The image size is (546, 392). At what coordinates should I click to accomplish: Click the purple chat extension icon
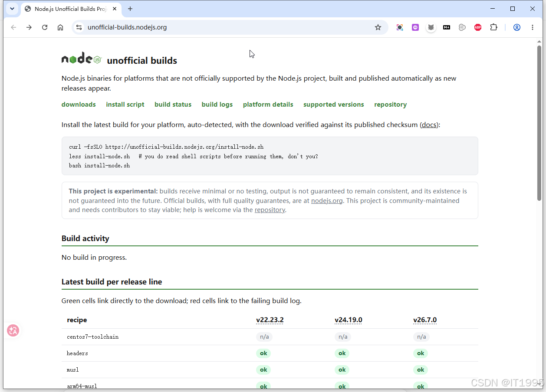coord(415,27)
